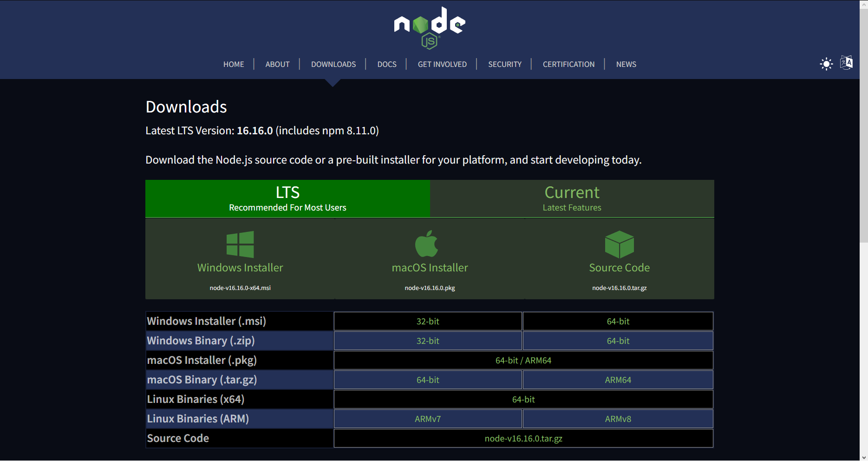The width and height of the screenshot is (868, 461).
Task: Switch to the Current Latest Features tab
Action: tap(572, 198)
